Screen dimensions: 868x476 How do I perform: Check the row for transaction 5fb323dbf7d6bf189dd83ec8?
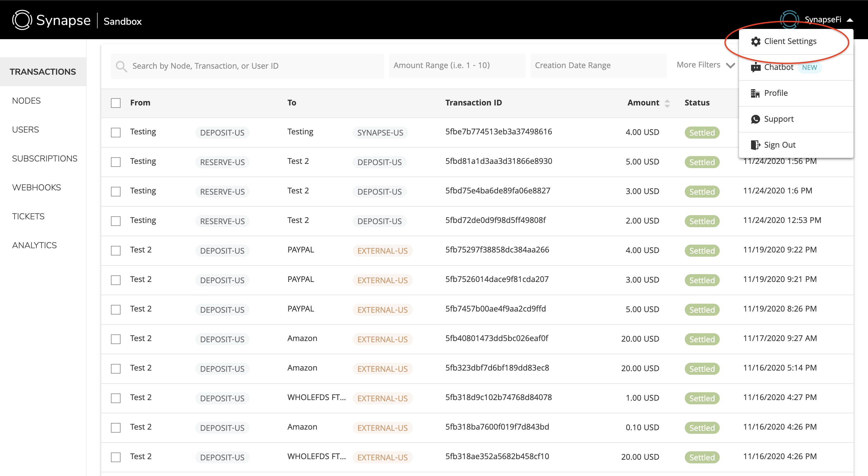click(115, 369)
